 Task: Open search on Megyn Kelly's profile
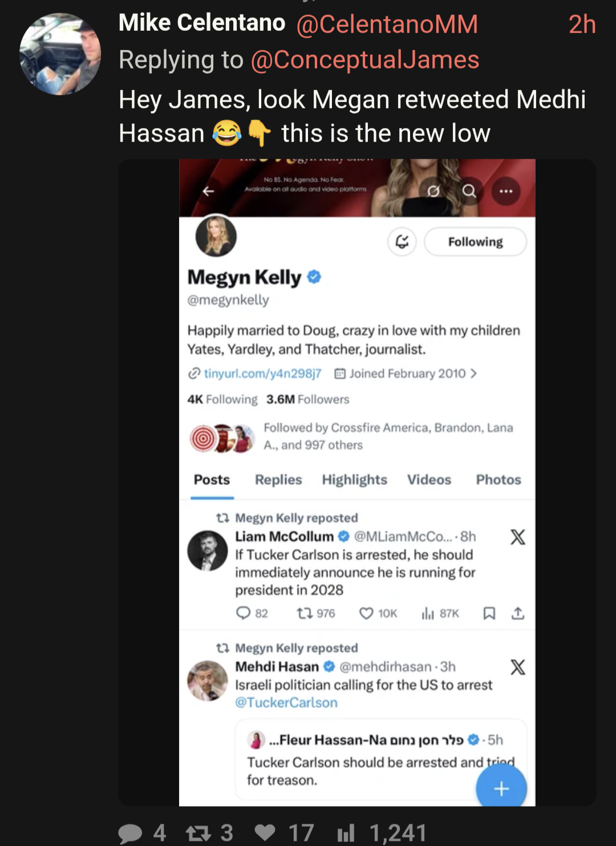click(469, 191)
